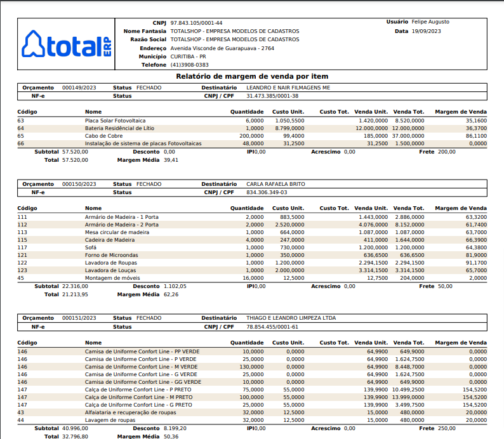Click recipient CARLA RAFAELA BRITO
The height and width of the screenshot is (439, 504).
tap(275, 185)
